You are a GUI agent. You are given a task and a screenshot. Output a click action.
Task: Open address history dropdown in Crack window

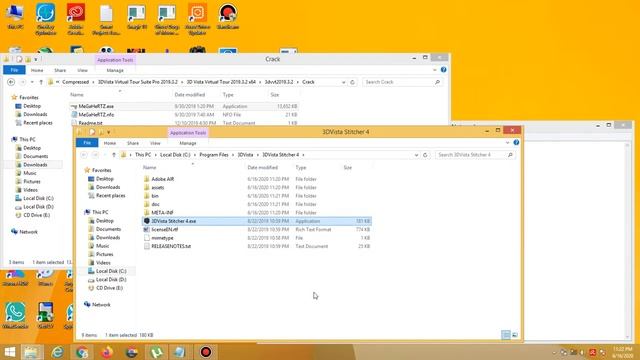343,82
